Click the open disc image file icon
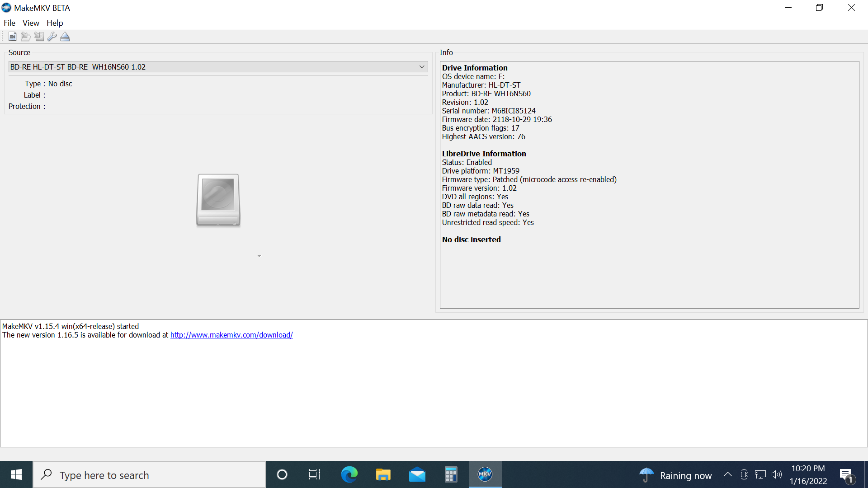 (x=12, y=37)
